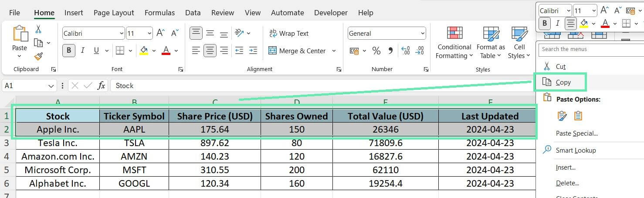
Task: Open the Name Box A1 dropdown
Action: click(x=52, y=86)
